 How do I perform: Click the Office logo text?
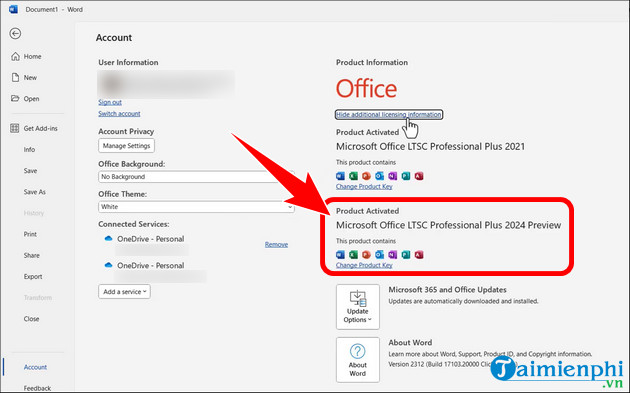(x=366, y=88)
